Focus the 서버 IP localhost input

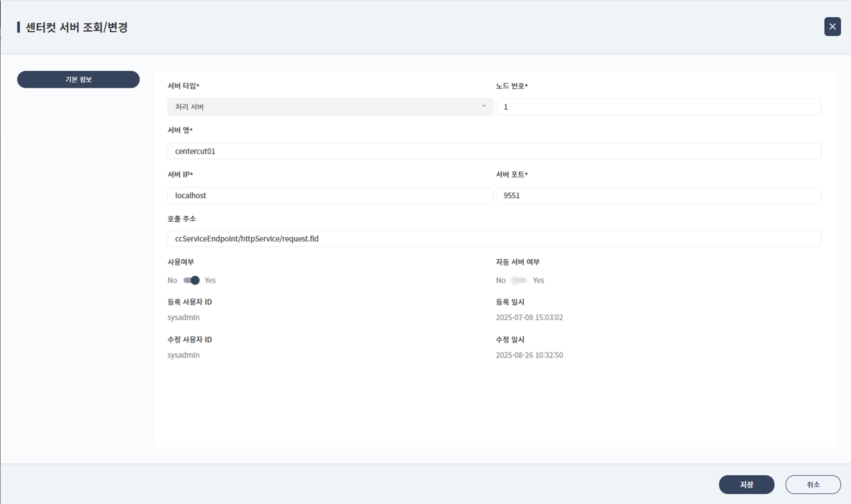[x=329, y=195]
